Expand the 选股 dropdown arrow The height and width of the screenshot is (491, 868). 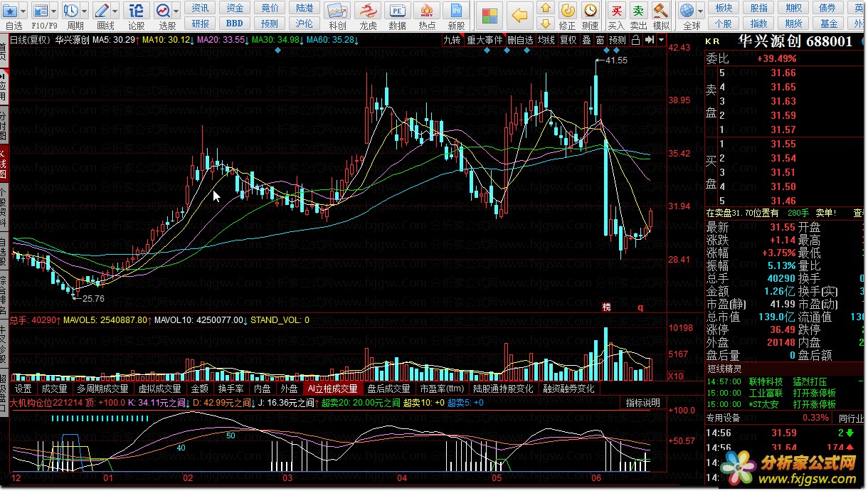coord(176,11)
